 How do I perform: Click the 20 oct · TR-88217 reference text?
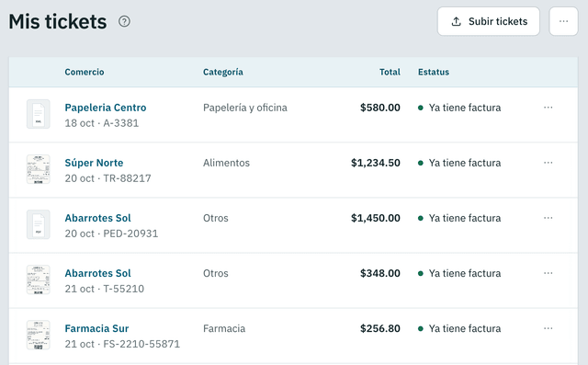pyautogui.click(x=107, y=178)
